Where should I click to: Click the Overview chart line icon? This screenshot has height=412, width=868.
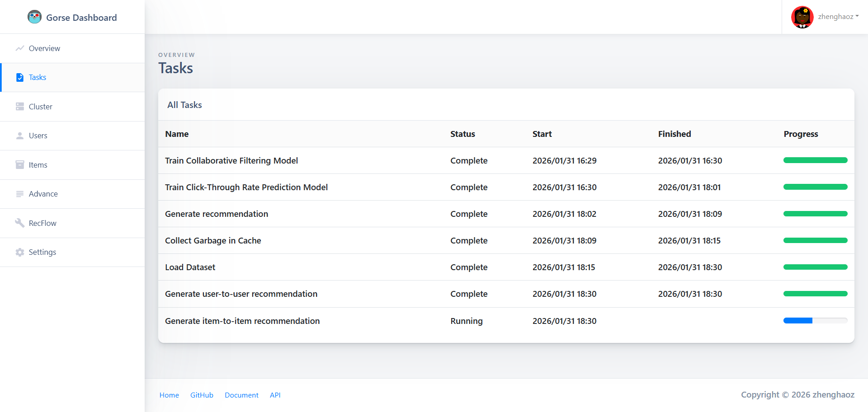19,48
